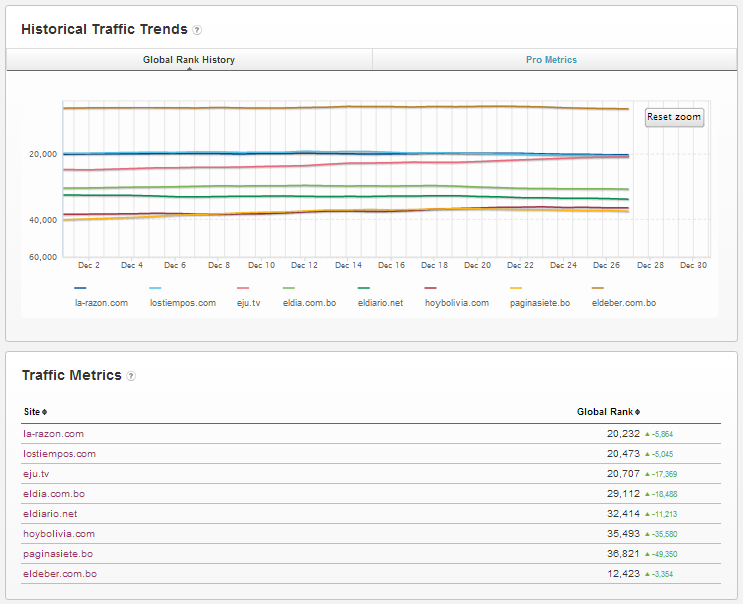This screenshot has height=604, width=743.
Task: Open la-razon.com link in metrics table
Action: pos(53,434)
